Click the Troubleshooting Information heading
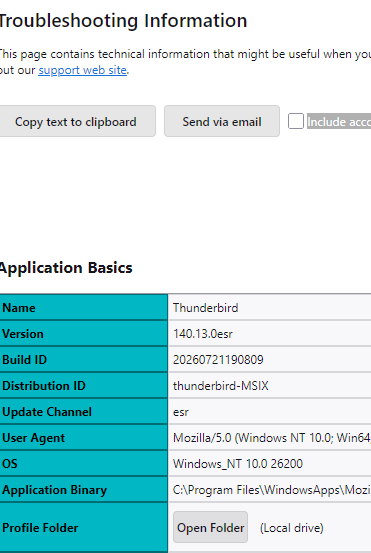371x553 pixels. click(x=123, y=20)
